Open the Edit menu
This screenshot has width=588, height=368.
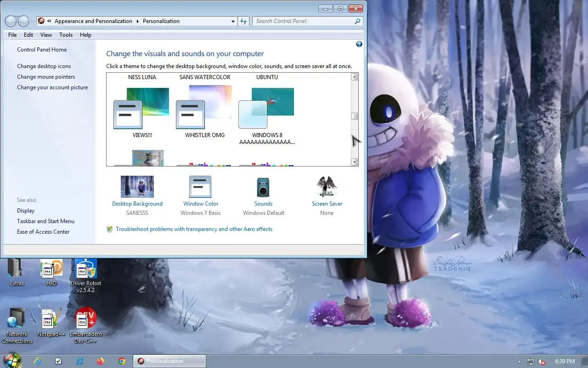(x=28, y=35)
